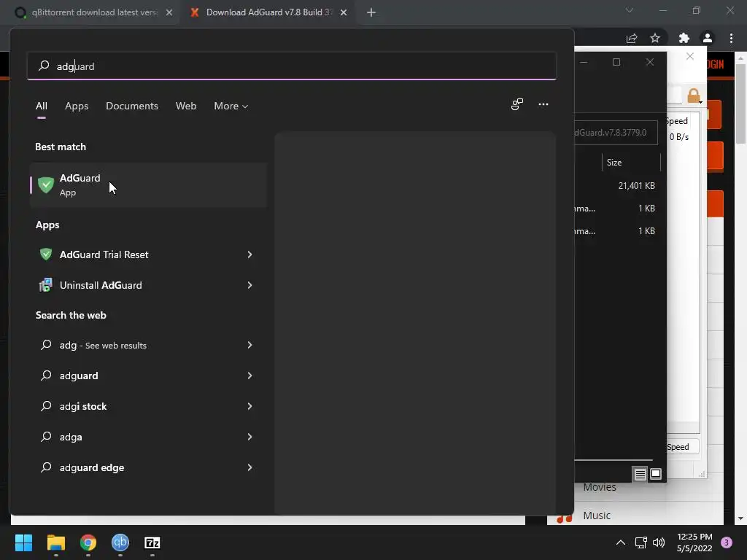Click the 'adga' web search suggestion
This screenshot has height=560, width=747.
[148, 437]
